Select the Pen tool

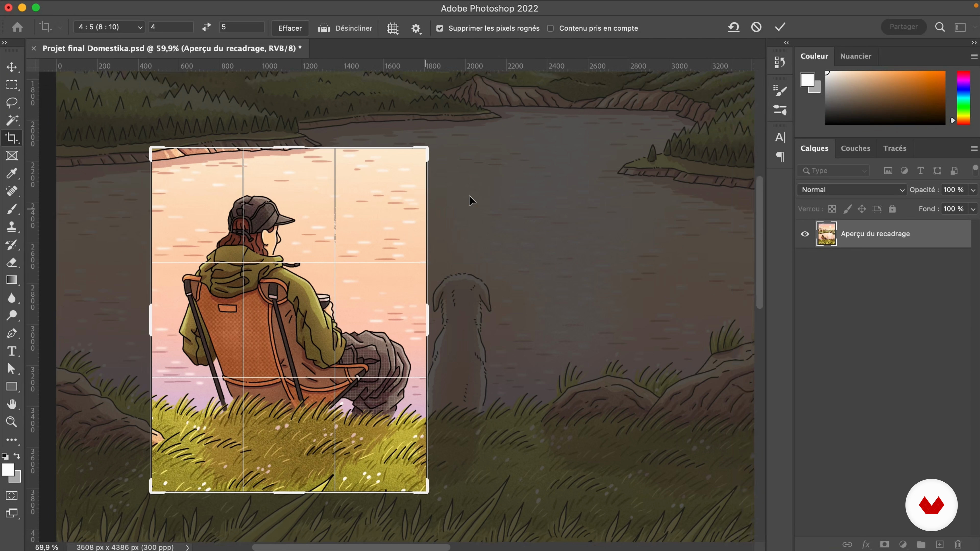[11, 333]
